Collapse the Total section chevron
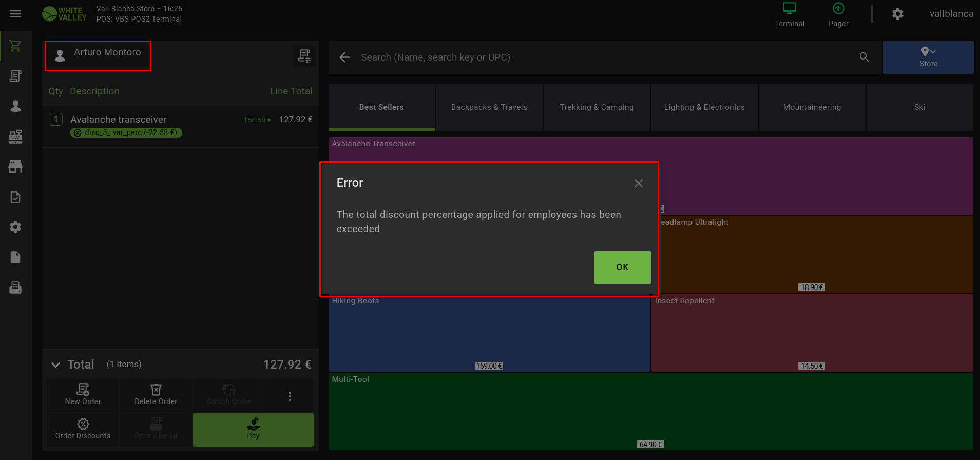Image resolution: width=980 pixels, height=460 pixels. coord(55,365)
